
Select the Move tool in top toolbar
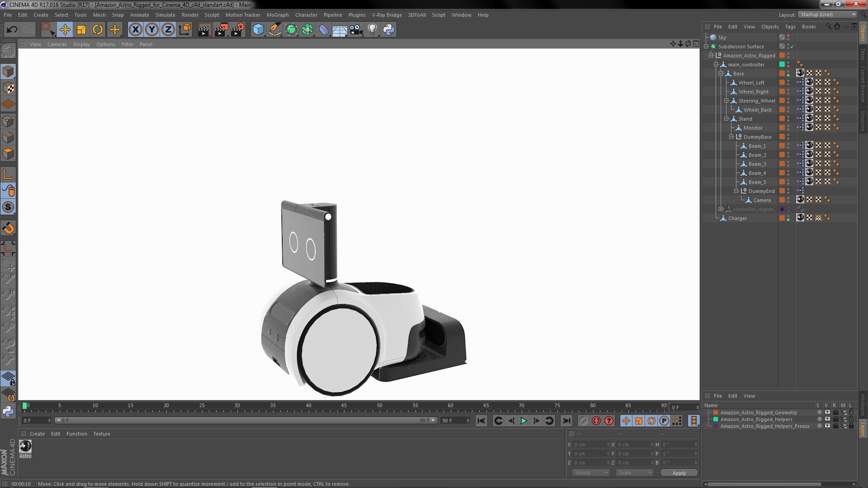[x=65, y=30]
